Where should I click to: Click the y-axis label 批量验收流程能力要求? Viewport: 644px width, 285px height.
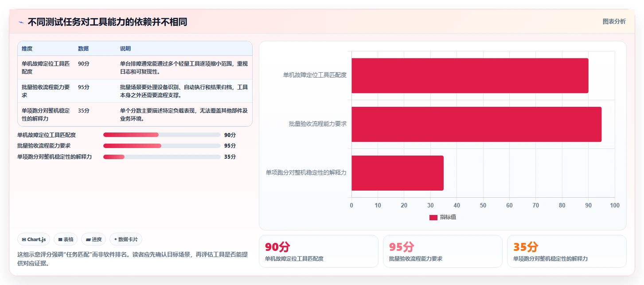pyautogui.click(x=318, y=124)
